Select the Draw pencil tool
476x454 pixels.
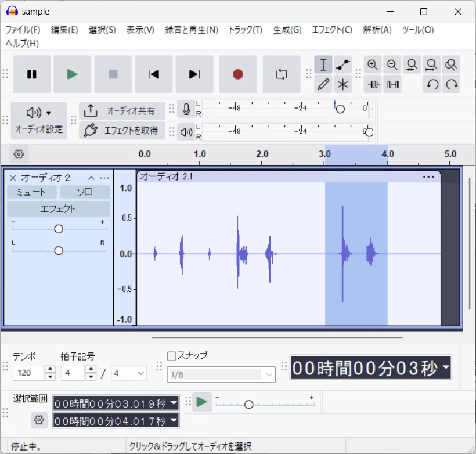(323, 84)
